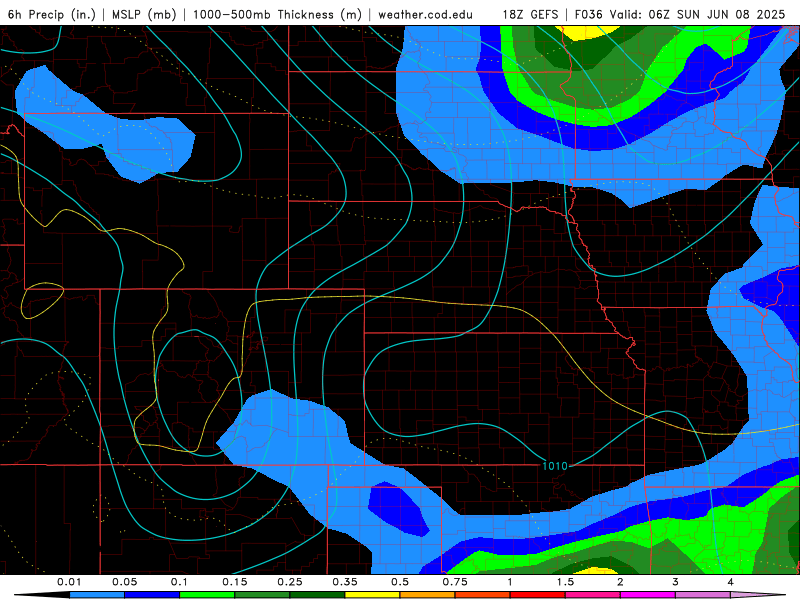Click the 0.75 legend value
The height and width of the screenshot is (600, 800).
pyautogui.click(x=455, y=582)
